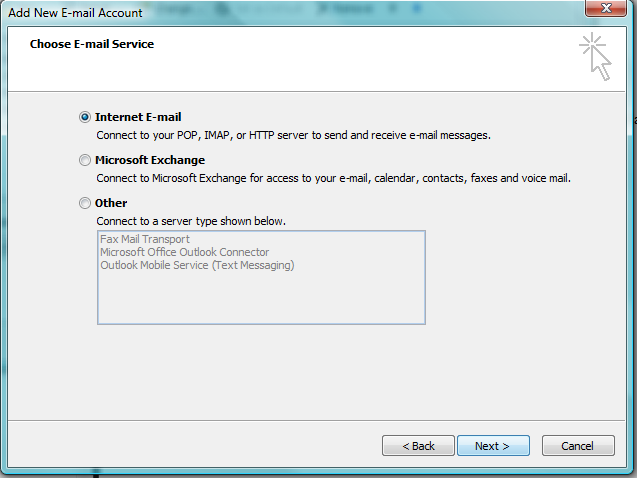Click the 'Choose E-mail Service' heading
The width and height of the screenshot is (637, 478).
[x=92, y=44]
